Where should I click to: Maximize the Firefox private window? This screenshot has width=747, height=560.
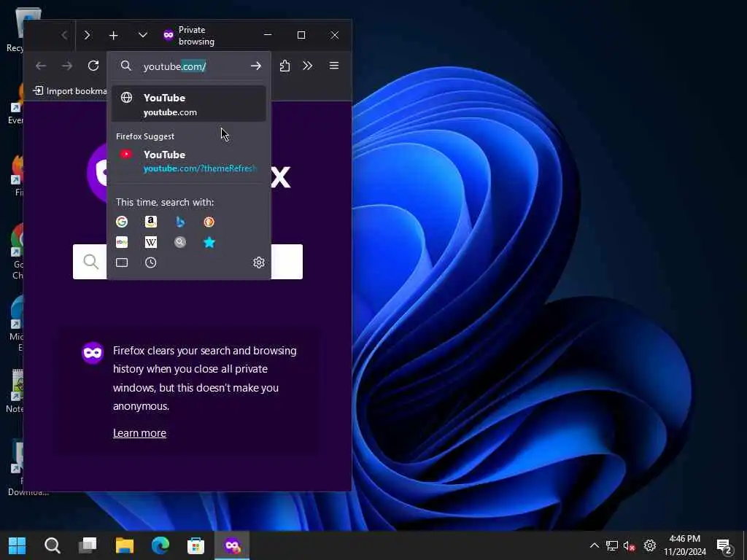pos(301,35)
